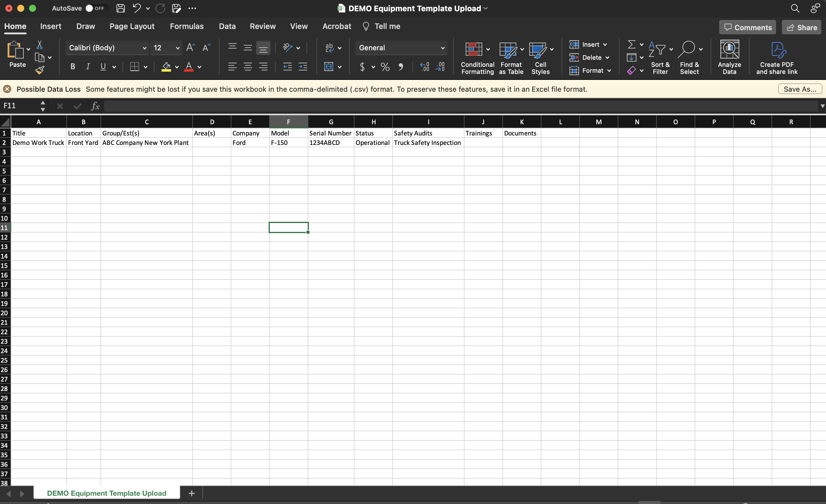The height and width of the screenshot is (504, 826).
Task: Click the Save As... button
Action: [x=800, y=89]
